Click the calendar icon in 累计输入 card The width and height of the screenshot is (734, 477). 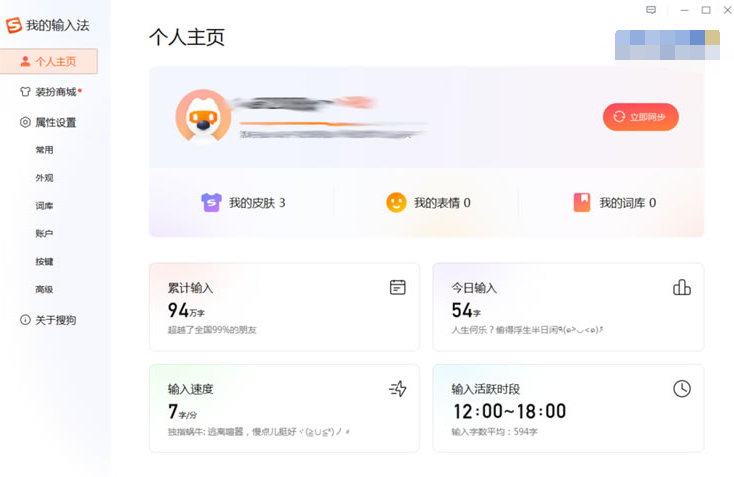pos(397,287)
